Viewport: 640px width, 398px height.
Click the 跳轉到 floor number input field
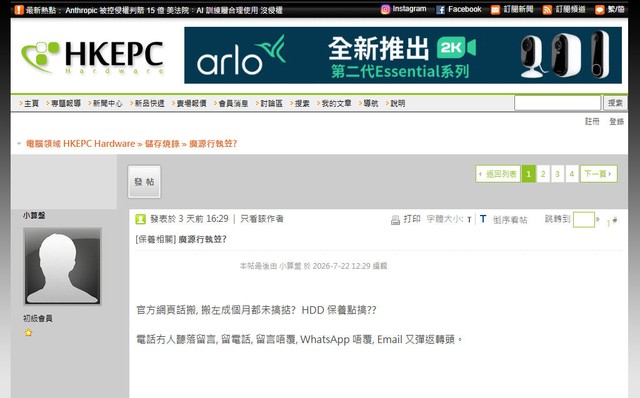[584, 220]
